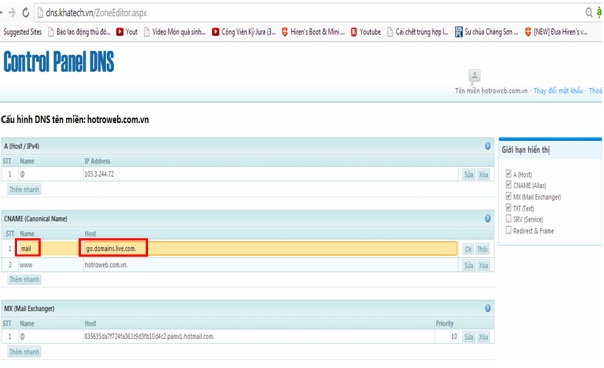
Task: Open the Youtube bookmark
Action: pyautogui.click(x=366, y=32)
